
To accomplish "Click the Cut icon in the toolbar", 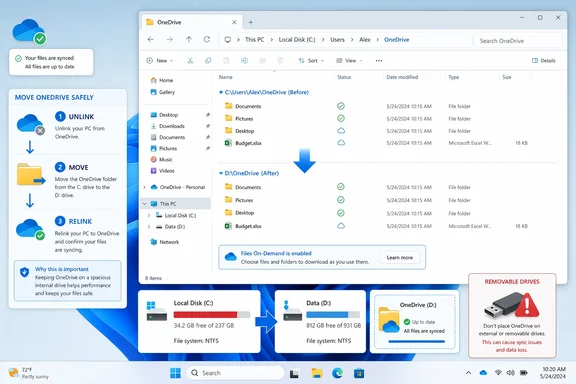I will (190, 61).
